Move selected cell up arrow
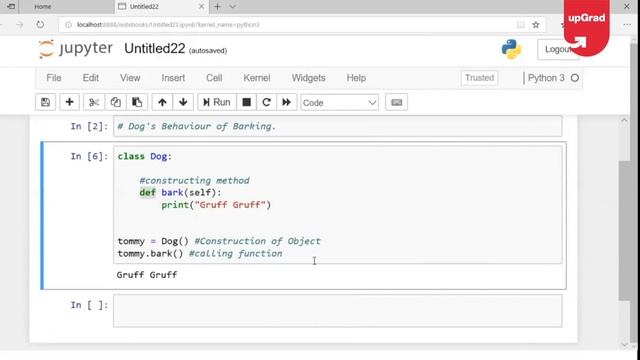This screenshot has width=640, height=360. click(162, 102)
